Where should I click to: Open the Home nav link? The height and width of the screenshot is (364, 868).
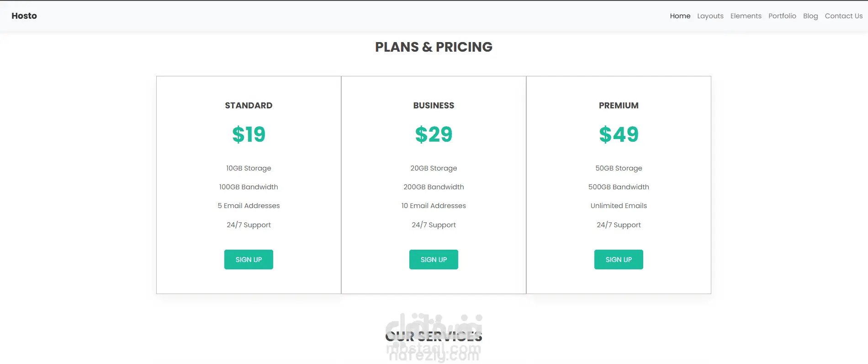click(x=680, y=16)
